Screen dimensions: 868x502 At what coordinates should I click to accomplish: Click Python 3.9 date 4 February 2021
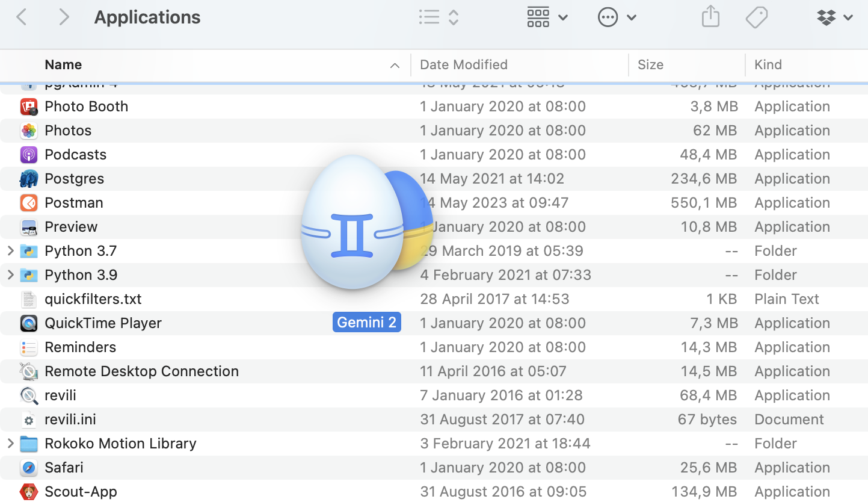pos(505,275)
